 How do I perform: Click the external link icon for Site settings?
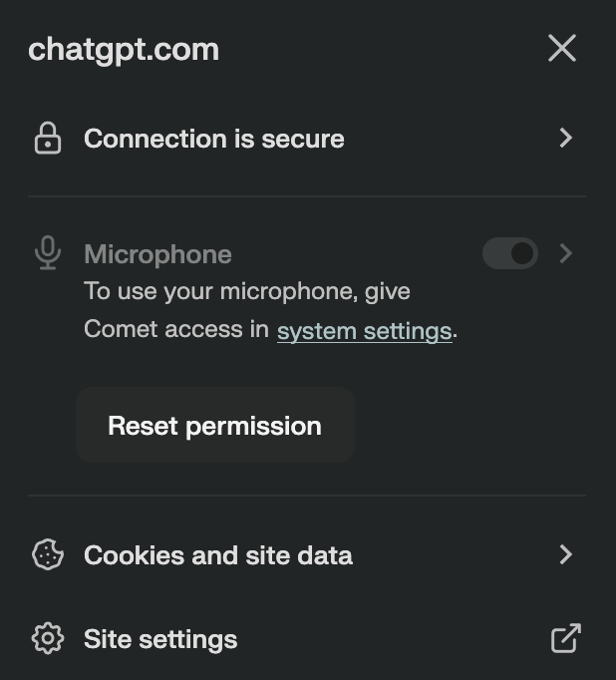[x=565, y=638]
